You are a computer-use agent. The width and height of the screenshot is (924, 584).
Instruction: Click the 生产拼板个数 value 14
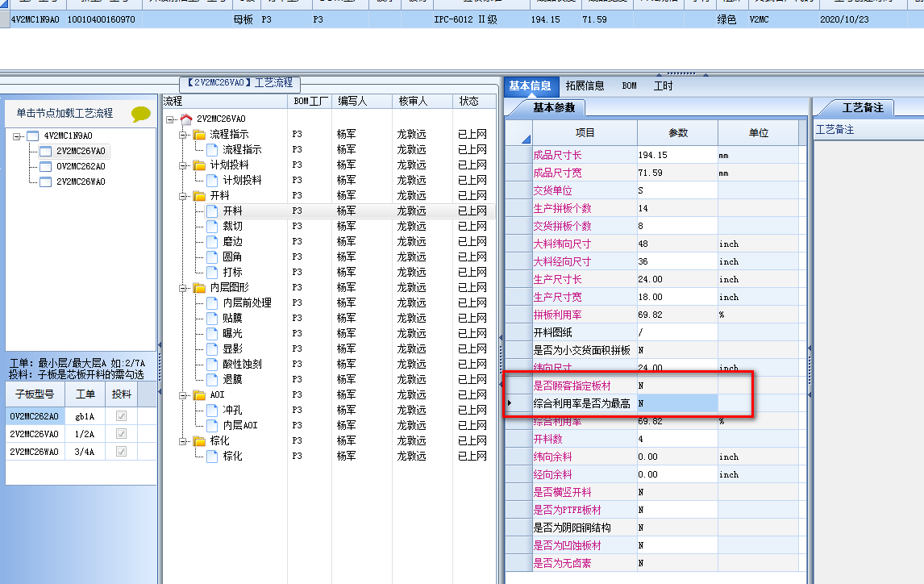point(677,209)
